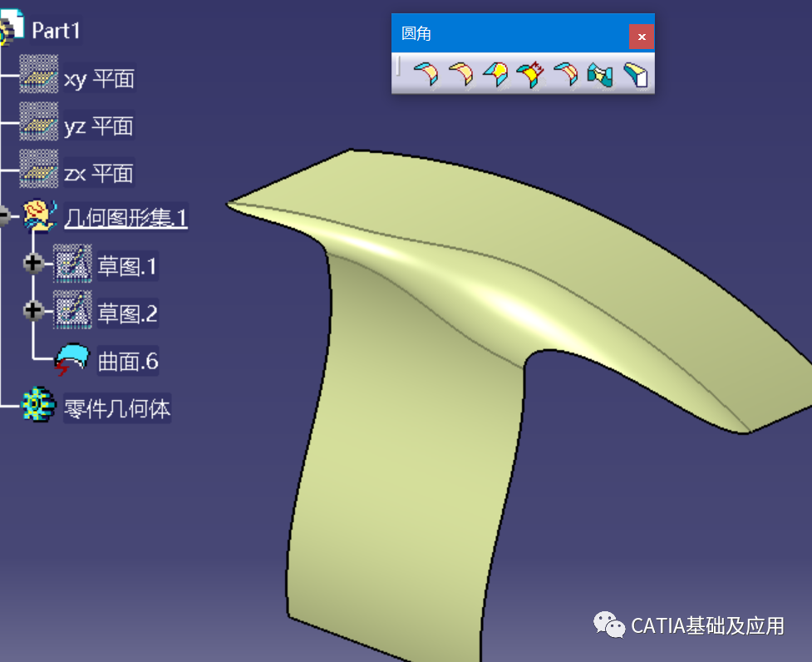The width and height of the screenshot is (812, 662).
Task: Select Part1 root node text
Action: pos(56,31)
